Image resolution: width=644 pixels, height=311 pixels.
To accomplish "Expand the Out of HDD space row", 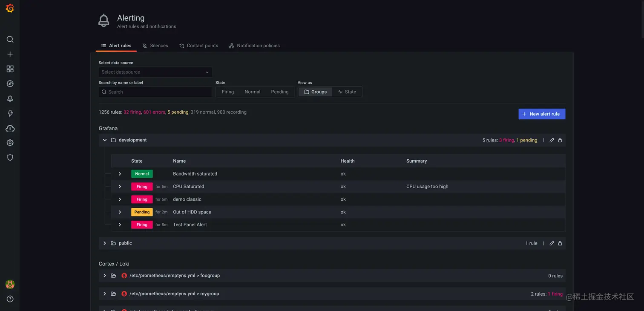I will (x=120, y=212).
